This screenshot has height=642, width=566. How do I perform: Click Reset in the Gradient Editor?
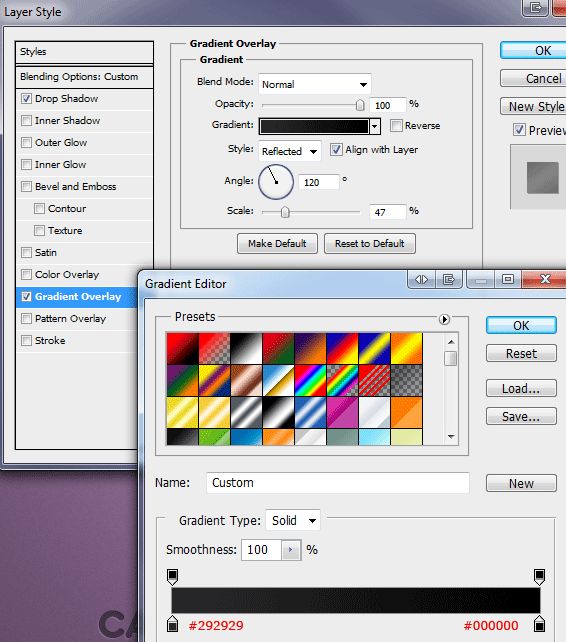tap(521, 353)
